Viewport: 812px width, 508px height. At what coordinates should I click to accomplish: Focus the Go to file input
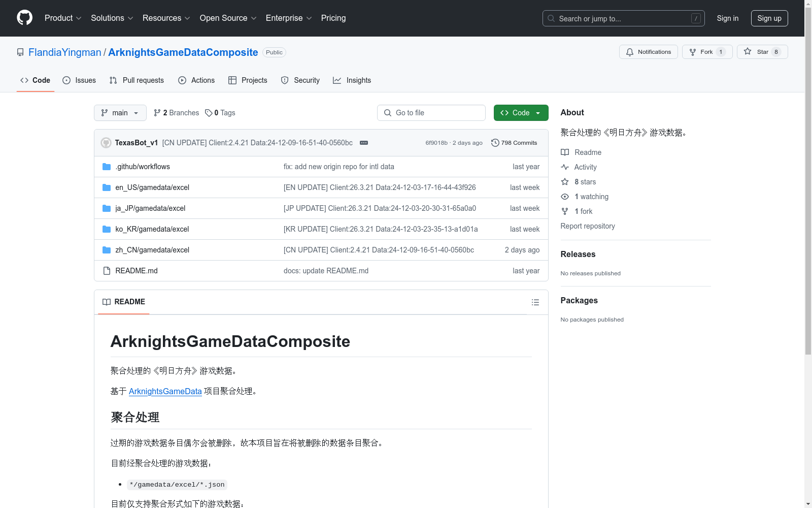pos(431,113)
